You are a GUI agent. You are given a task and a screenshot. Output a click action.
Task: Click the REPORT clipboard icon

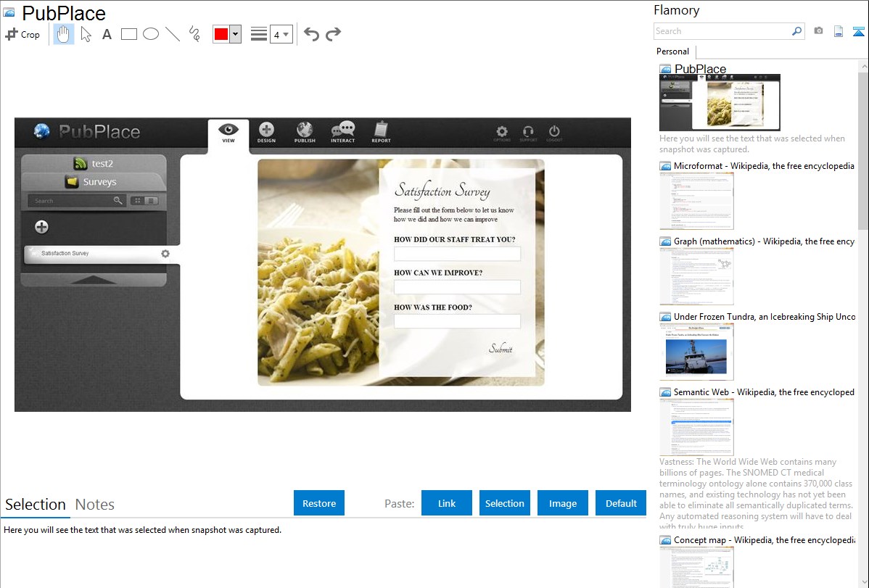[x=382, y=133]
